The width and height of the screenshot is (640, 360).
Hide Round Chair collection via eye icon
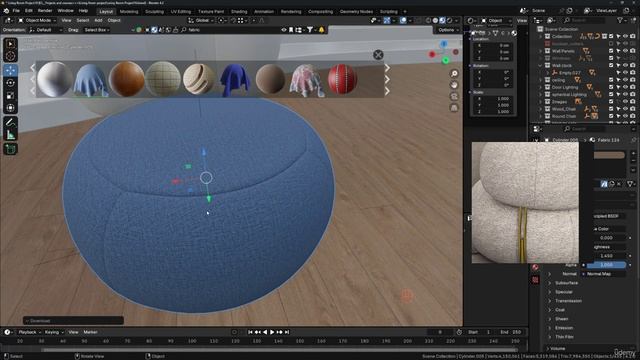point(625,116)
